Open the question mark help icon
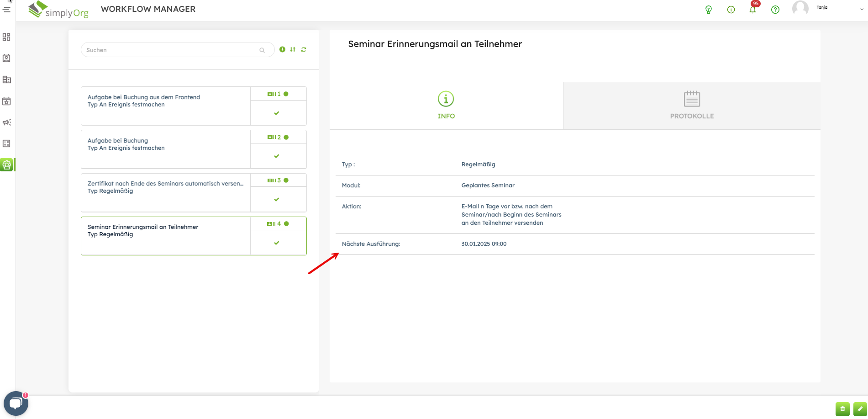868x419 pixels. tap(775, 10)
